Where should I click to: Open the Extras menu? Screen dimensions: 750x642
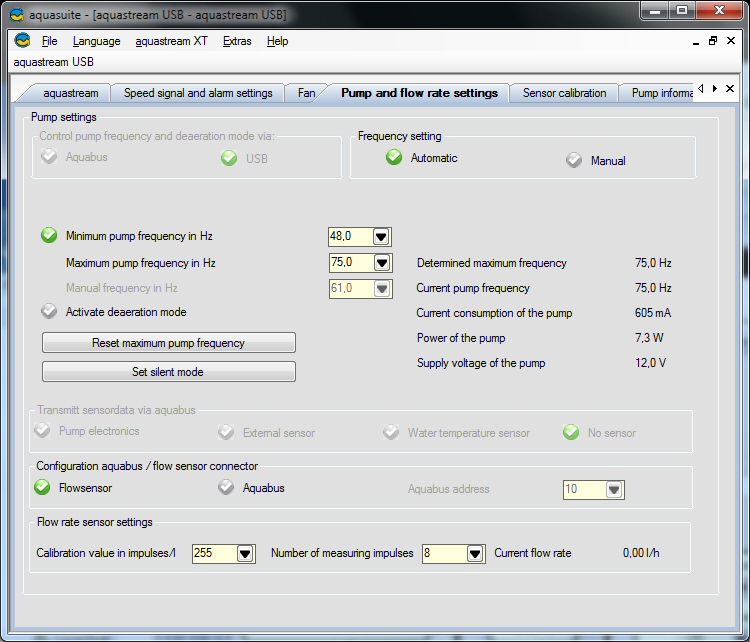[237, 41]
